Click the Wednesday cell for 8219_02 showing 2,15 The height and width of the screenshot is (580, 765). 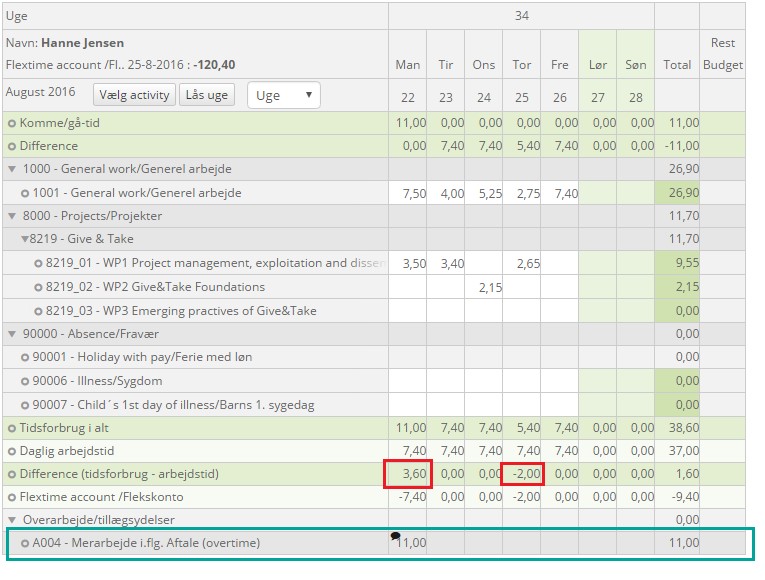pyautogui.click(x=483, y=287)
